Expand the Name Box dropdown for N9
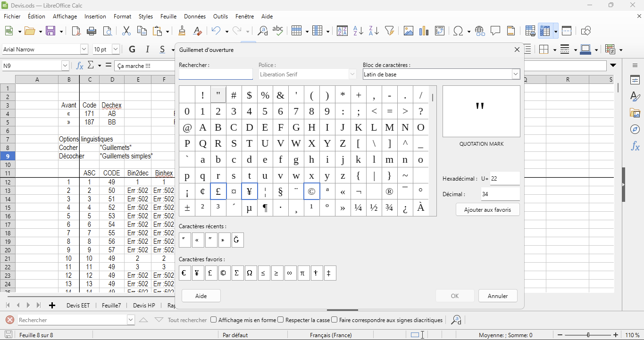This screenshot has height=340, width=644. [x=65, y=66]
